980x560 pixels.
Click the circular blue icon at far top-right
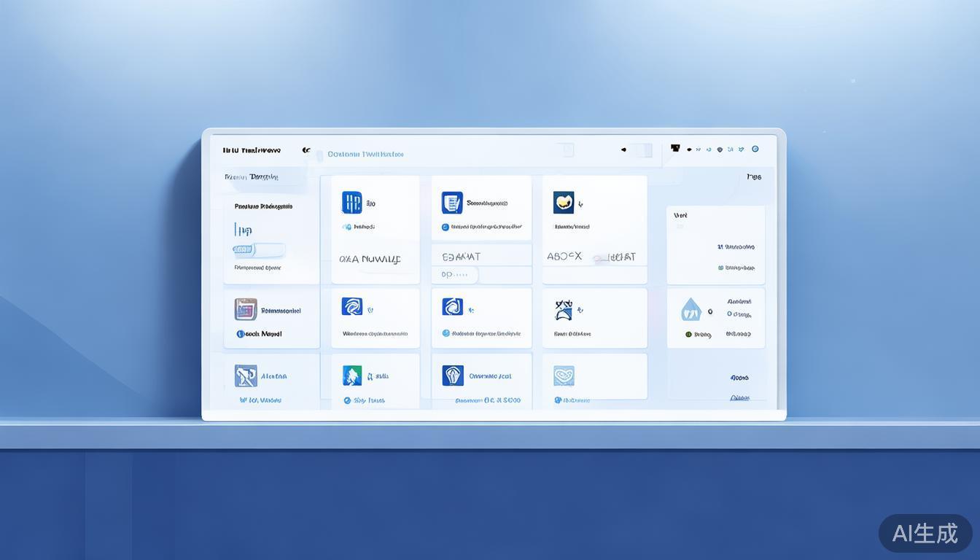[755, 149]
